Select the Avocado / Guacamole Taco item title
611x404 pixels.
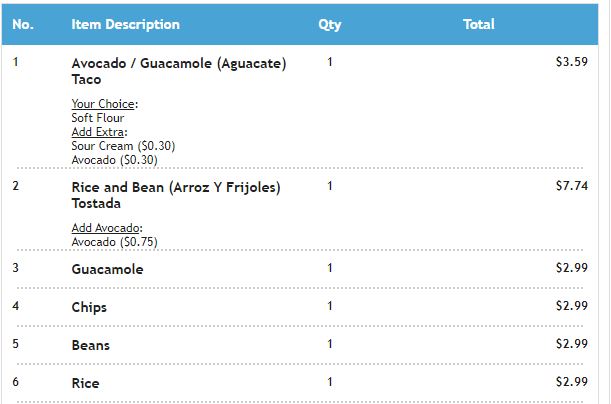(x=179, y=71)
